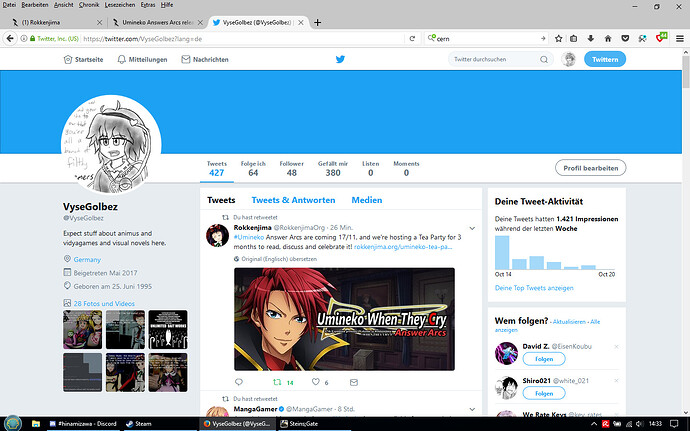Click the address bar URL field
This screenshot has height=431, width=690.
click(242, 39)
